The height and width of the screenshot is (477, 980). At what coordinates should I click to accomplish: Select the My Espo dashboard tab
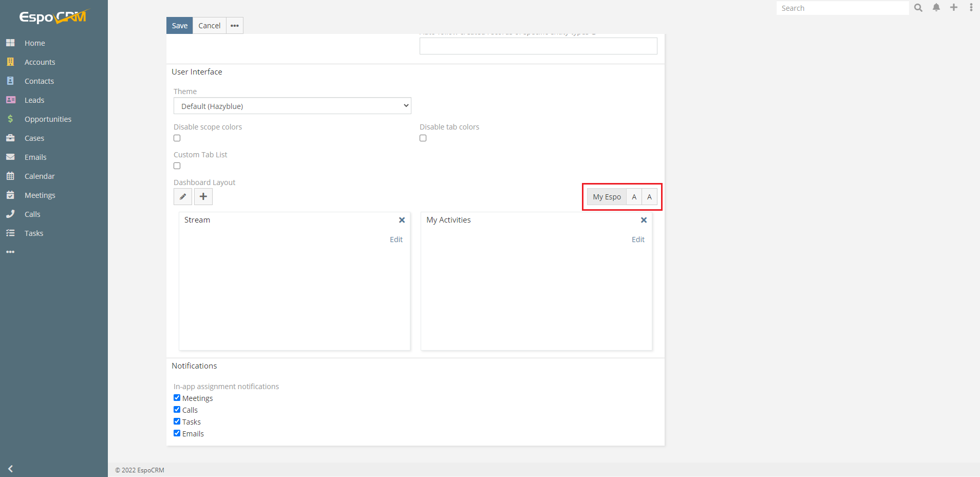606,196
